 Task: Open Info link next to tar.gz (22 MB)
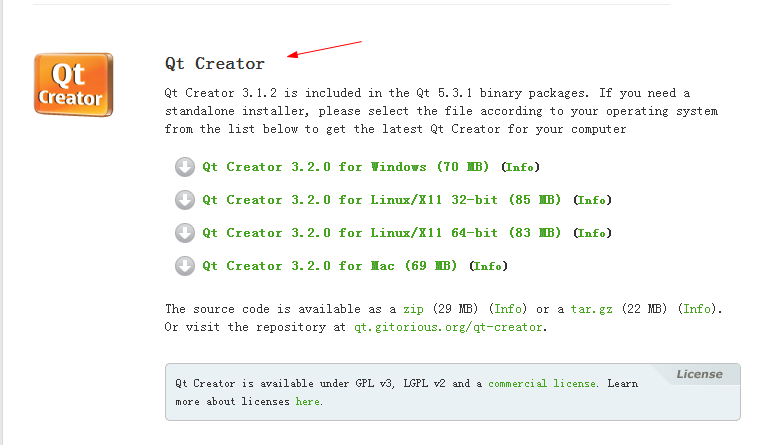[x=697, y=309]
